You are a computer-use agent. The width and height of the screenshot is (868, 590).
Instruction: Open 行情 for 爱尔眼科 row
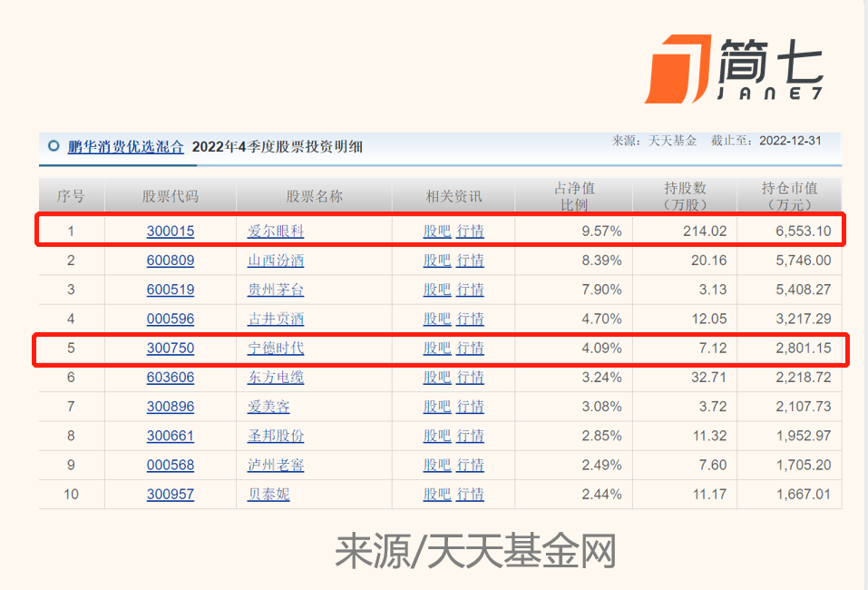pyautogui.click(x=470, y=231)
